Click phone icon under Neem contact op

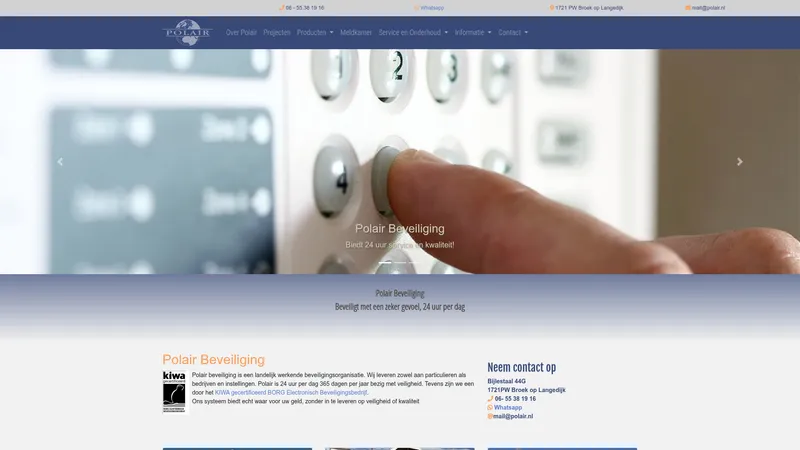[490, 399]
